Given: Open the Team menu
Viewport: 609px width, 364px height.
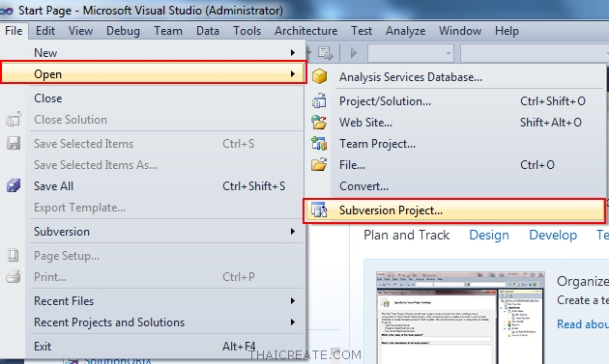Looking at the screenshot, I should coord(168,31).
